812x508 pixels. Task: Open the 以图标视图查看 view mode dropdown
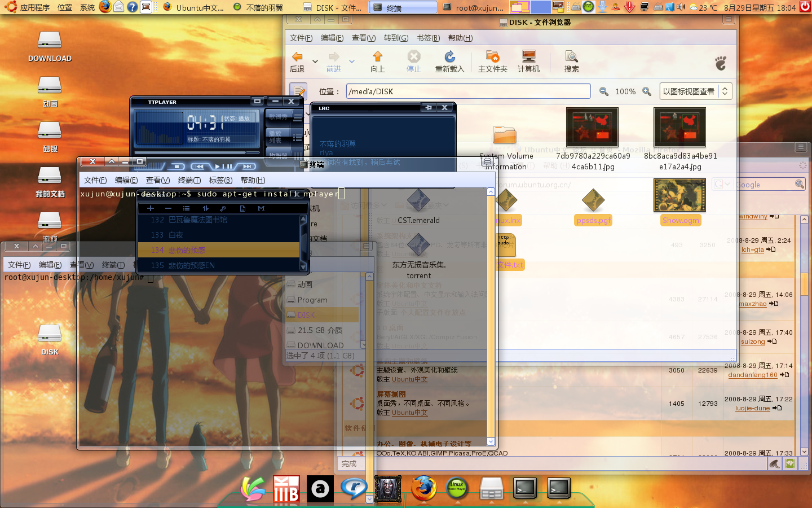pyautogui.click(x=696, y=91)
